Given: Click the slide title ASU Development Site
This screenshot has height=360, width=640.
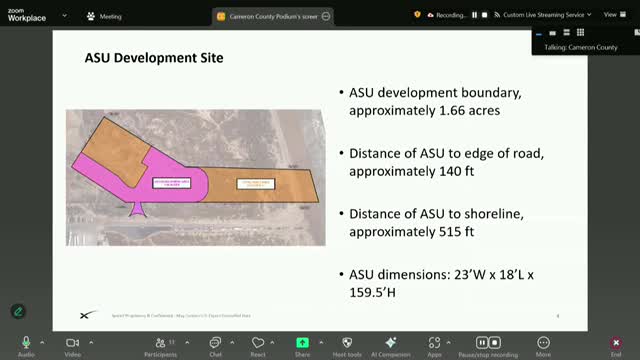Looking at the screenshot, I should [154, 58].
